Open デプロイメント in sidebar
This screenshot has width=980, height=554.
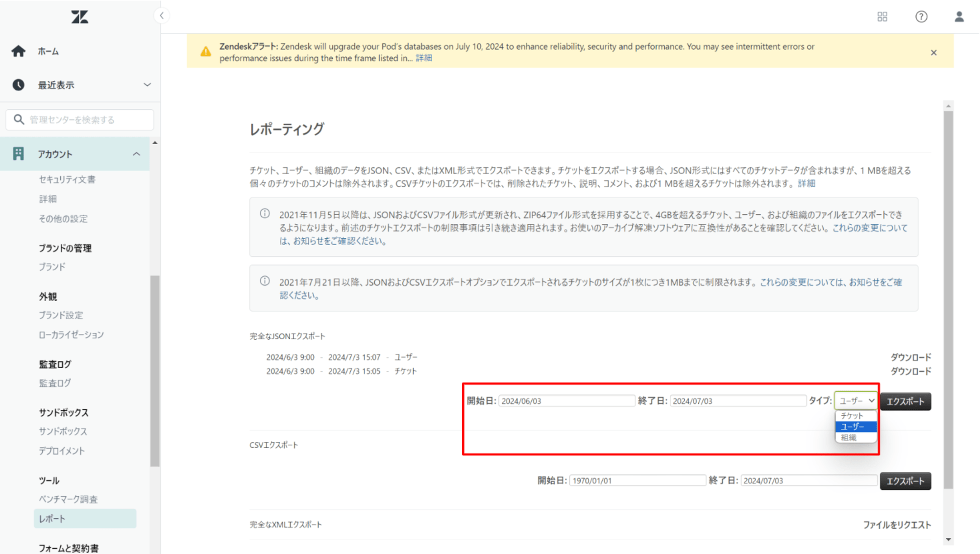[x=62, y=451]
